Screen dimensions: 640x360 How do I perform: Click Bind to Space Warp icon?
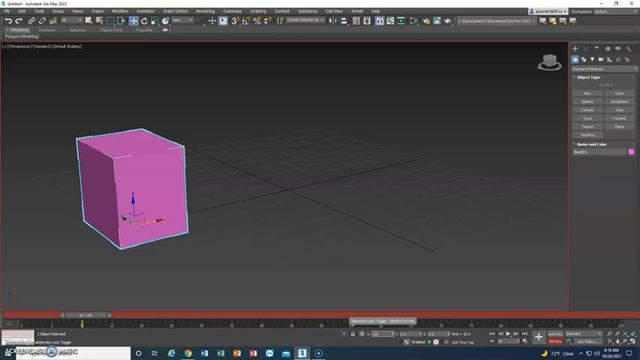(53, 21)
